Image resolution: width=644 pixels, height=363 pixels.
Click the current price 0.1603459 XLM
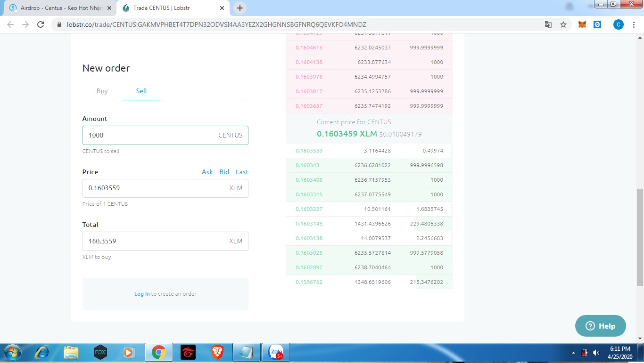347,134
